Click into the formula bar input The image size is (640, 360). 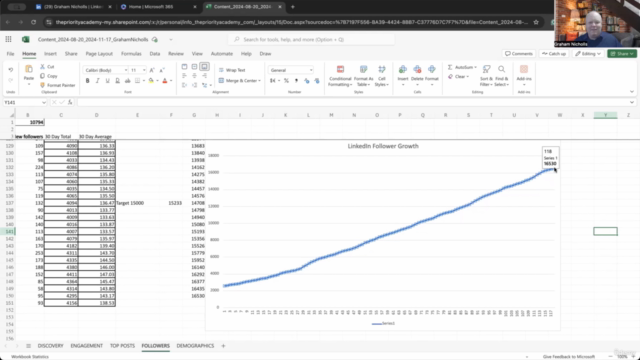pyautogui.click(x=352, y=102)
